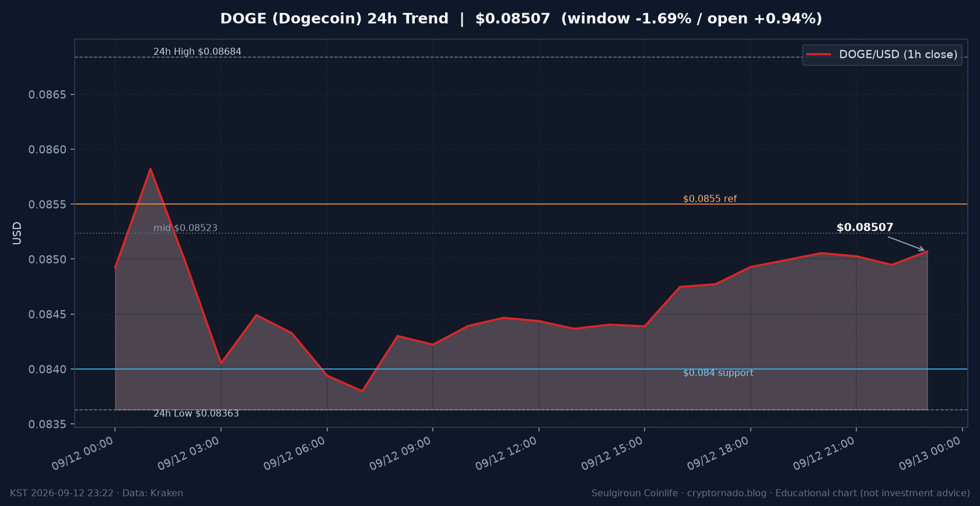Screen dimensions: 980x506
Task: Click the 09/12 03:00 x-axis label
Action: click(189, 454)
